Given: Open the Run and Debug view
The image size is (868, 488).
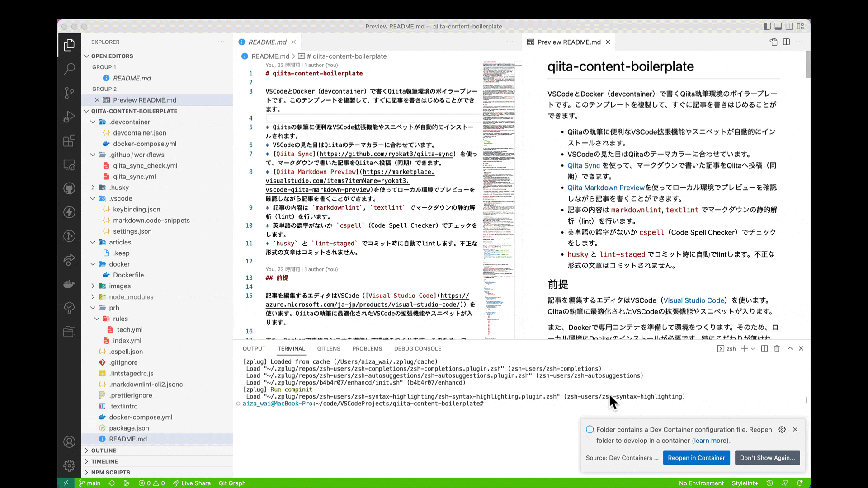Looking at the screenshot, I should (x=69, y=117).
